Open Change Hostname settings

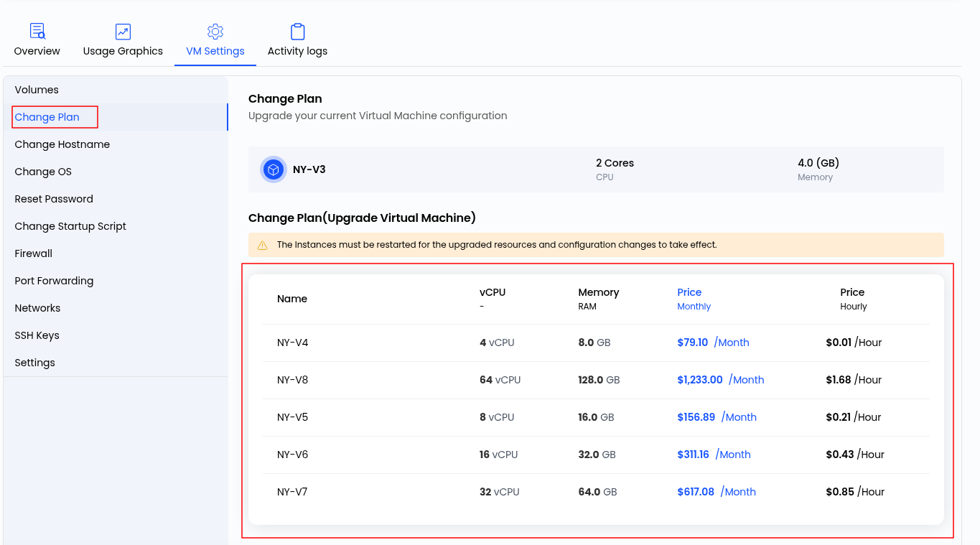click(x=116, y=144)
